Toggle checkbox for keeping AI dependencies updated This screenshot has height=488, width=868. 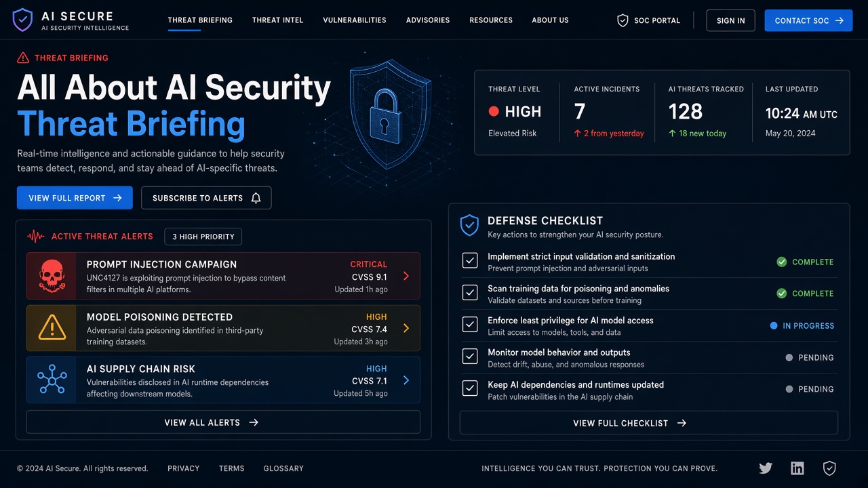coord(470,388)
